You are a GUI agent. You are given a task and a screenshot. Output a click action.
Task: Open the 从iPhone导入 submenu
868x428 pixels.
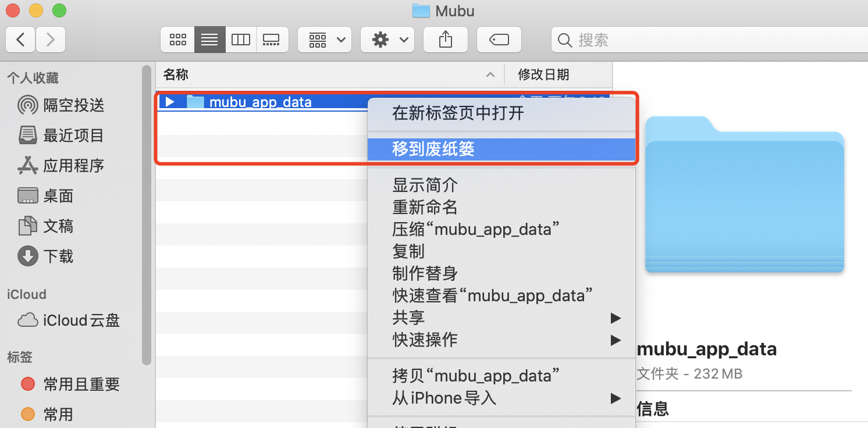click(501, 398)
